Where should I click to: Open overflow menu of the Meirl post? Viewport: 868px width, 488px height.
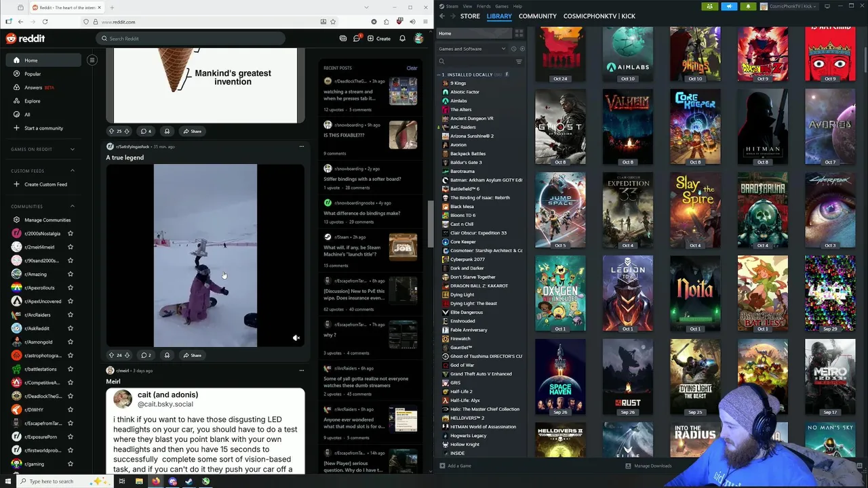302,371
